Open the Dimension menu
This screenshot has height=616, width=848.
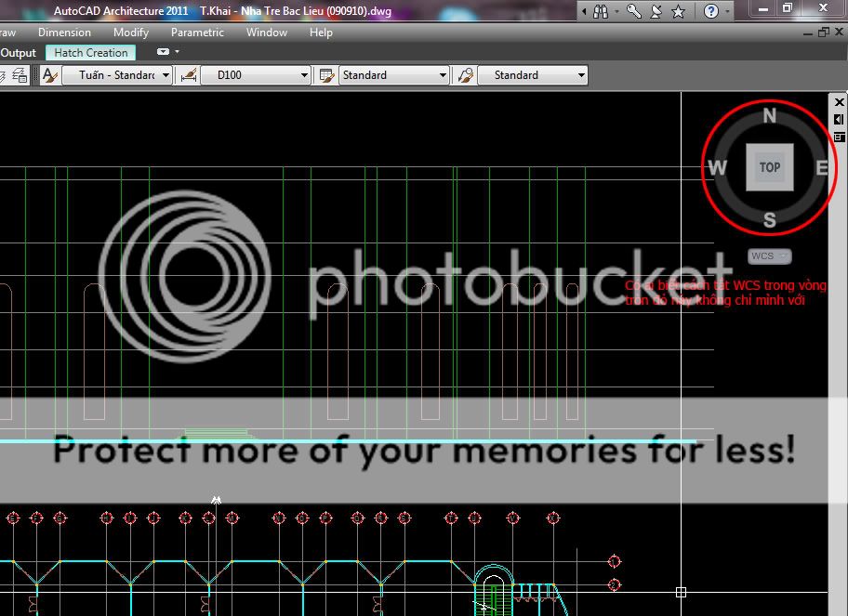pyautogui.click(x=64, y=33)
